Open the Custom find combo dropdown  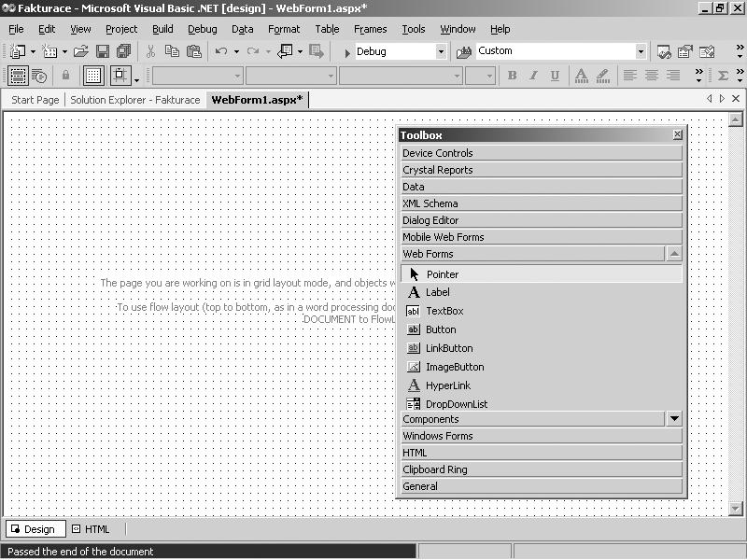(x=641, y=51)
